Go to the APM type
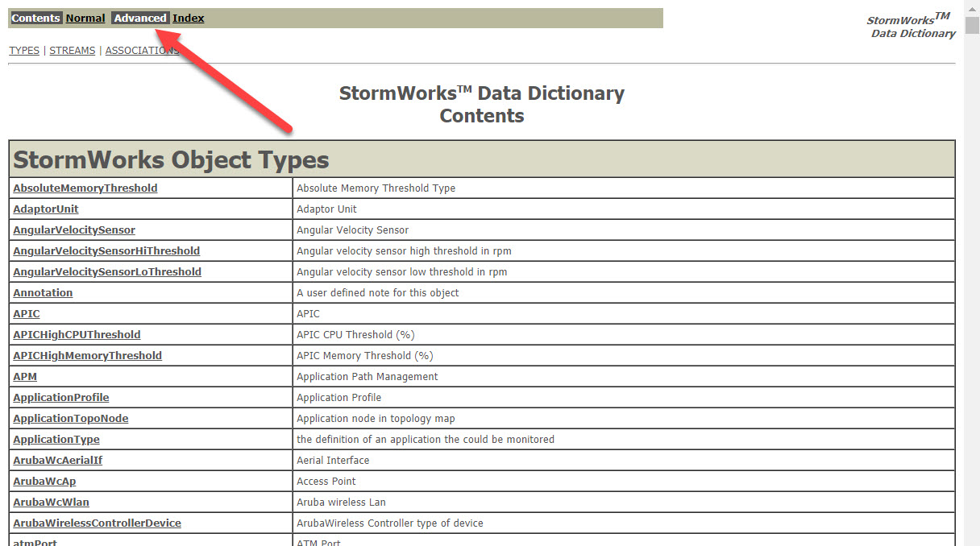The height and width of the screenshot is (546, 980). tap(25, 376)
